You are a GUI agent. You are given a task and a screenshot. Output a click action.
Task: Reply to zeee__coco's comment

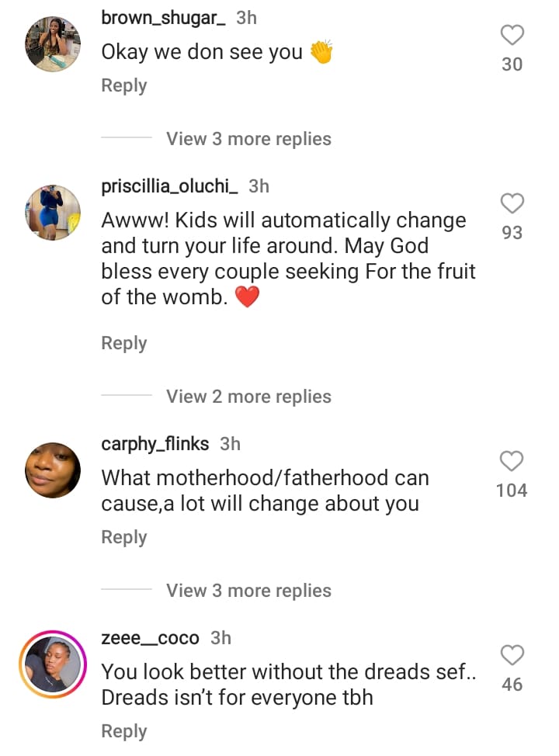pos(124,731)
